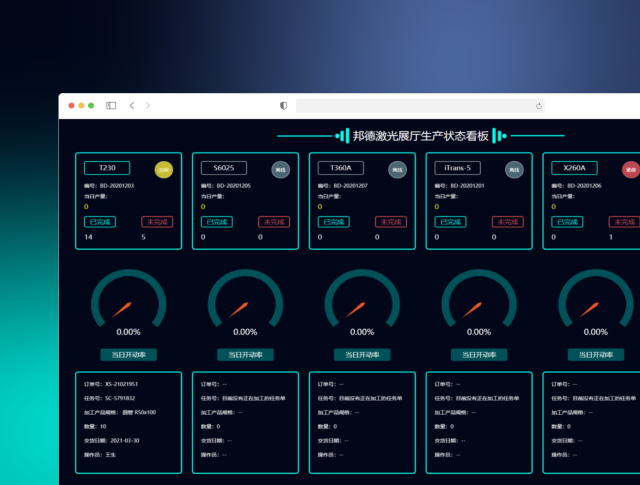
Task: Click the gauge dial under iTrans-S
Action: click(479, 299)
